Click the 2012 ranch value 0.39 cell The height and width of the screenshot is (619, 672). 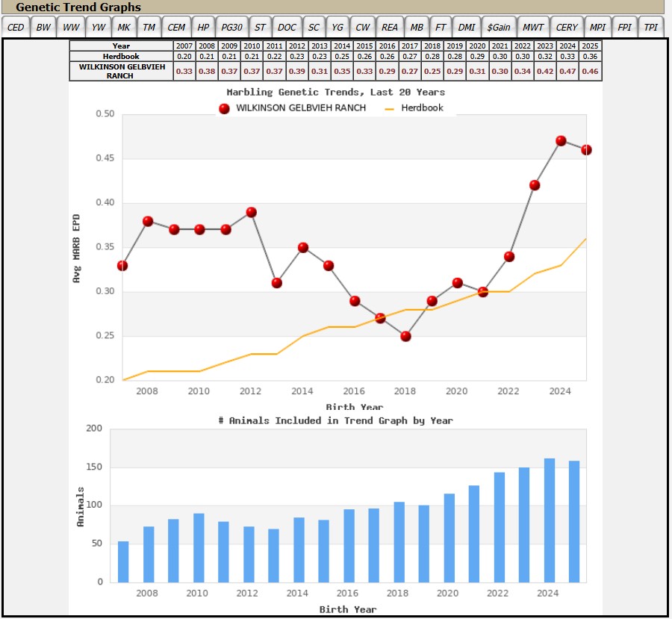click(297, 71)
